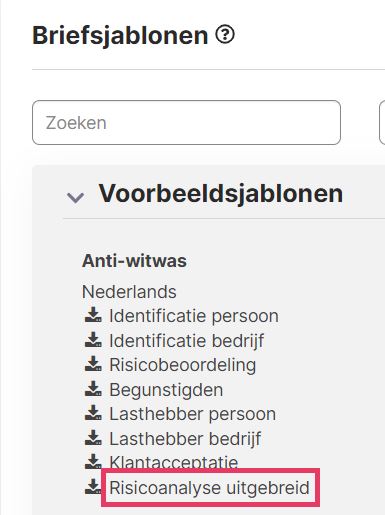Collapse the Voorbeeldsjablonen section chevron
385x515 pixels.
(75, 197)
